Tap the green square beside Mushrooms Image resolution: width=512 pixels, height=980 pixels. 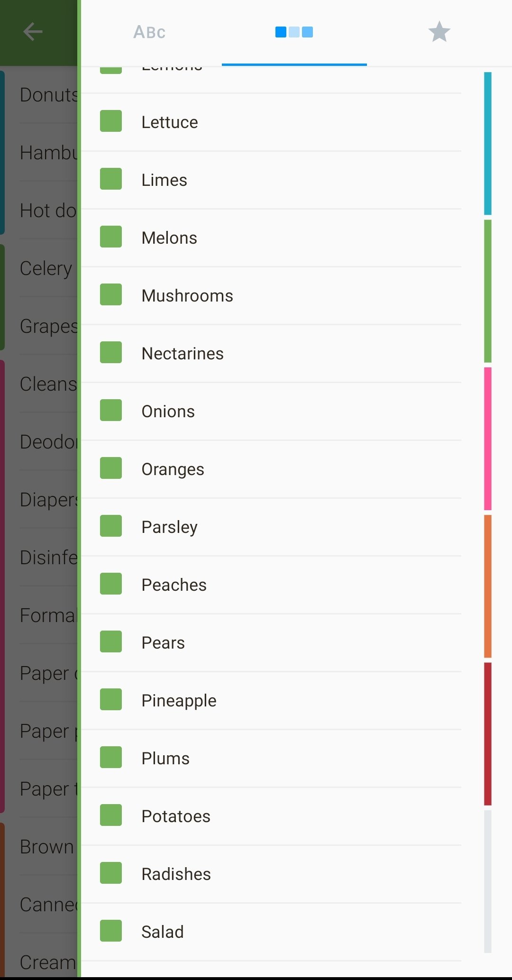[111, 294]
